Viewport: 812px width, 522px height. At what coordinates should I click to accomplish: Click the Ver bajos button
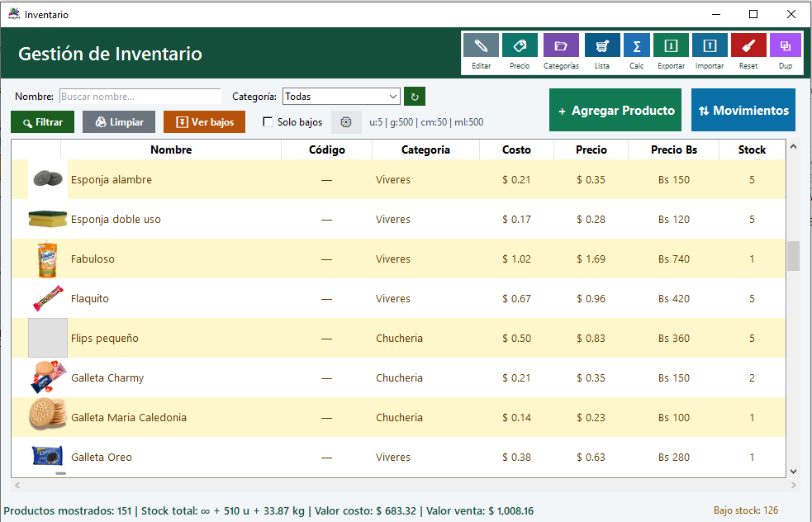[x=204, y=122]
